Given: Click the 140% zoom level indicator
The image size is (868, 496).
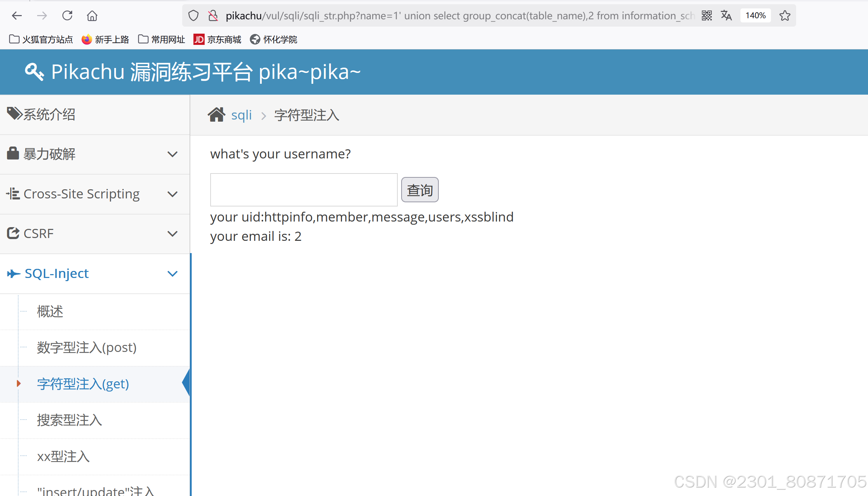Looking at the screenshot, I should click(x=755, y=15).
